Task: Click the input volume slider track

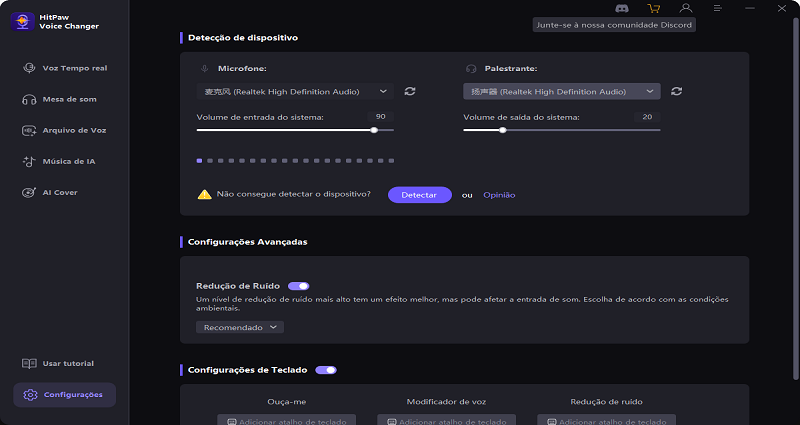Action: coord(295,130)
